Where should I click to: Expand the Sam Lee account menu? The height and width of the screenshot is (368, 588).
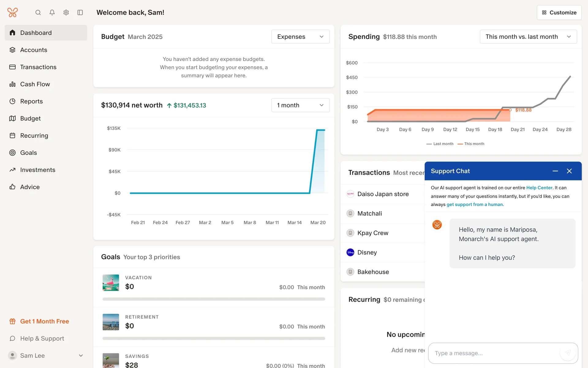(81, 355)
